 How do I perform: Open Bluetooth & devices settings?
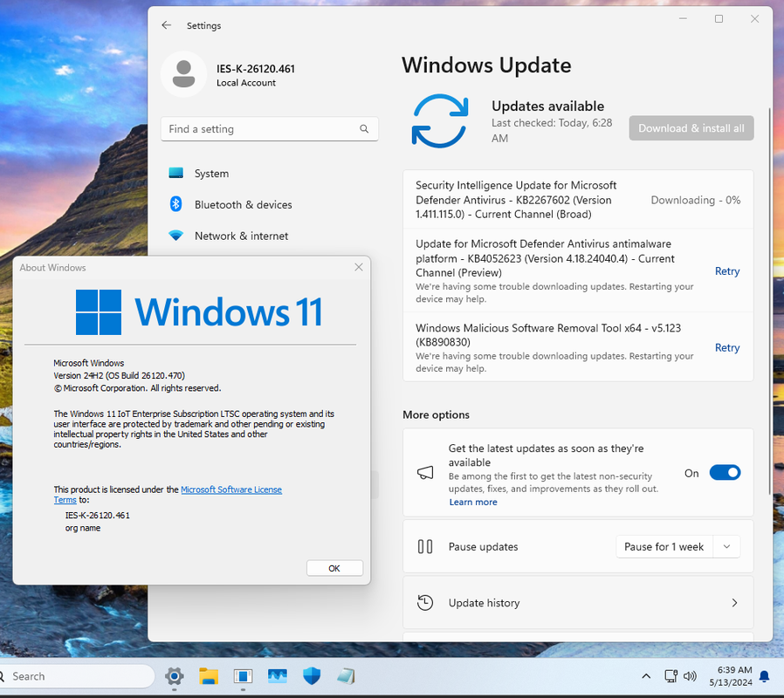pyautogui.click(x=243, y=204)
